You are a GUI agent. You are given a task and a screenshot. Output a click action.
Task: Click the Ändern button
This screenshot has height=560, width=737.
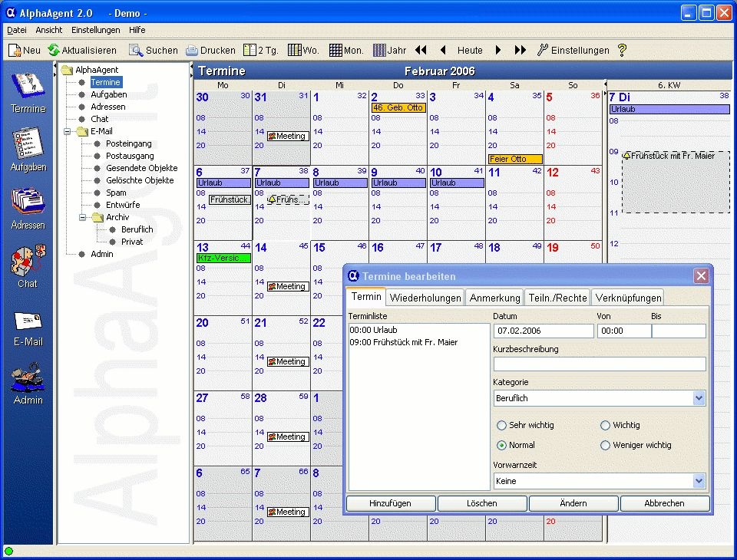point(573,503)
